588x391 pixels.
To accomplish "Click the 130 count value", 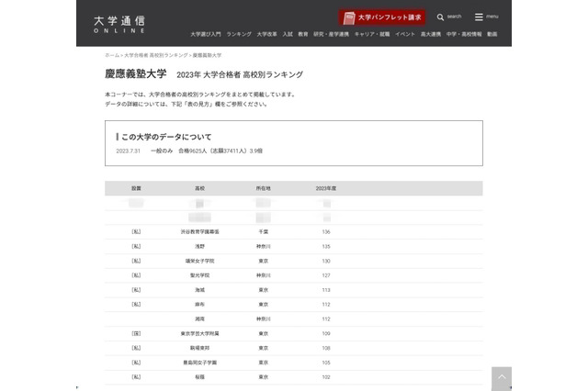I will (326, 261).
